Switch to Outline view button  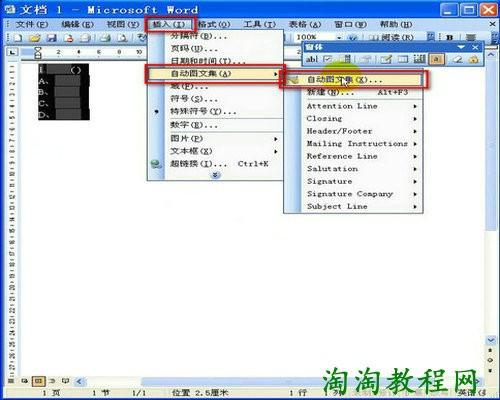click(52, 381)
